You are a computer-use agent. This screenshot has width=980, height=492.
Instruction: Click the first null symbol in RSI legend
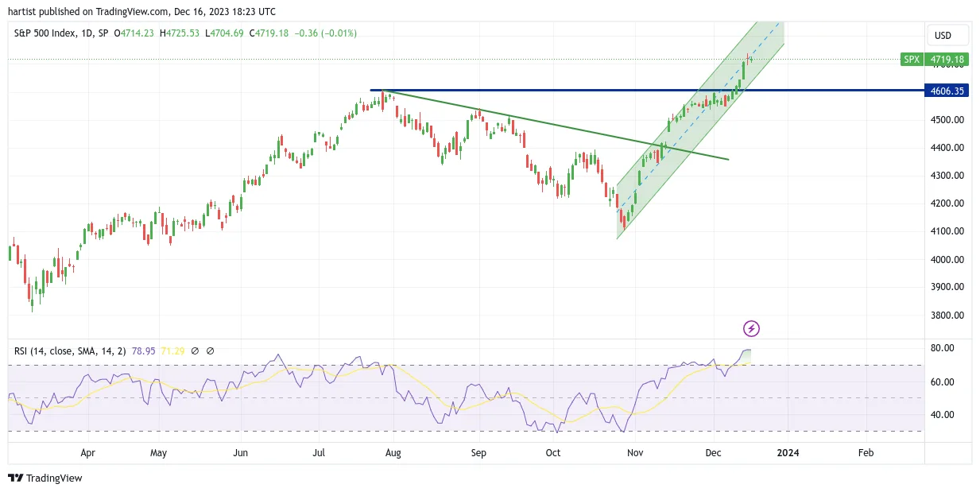click(196, 351)
